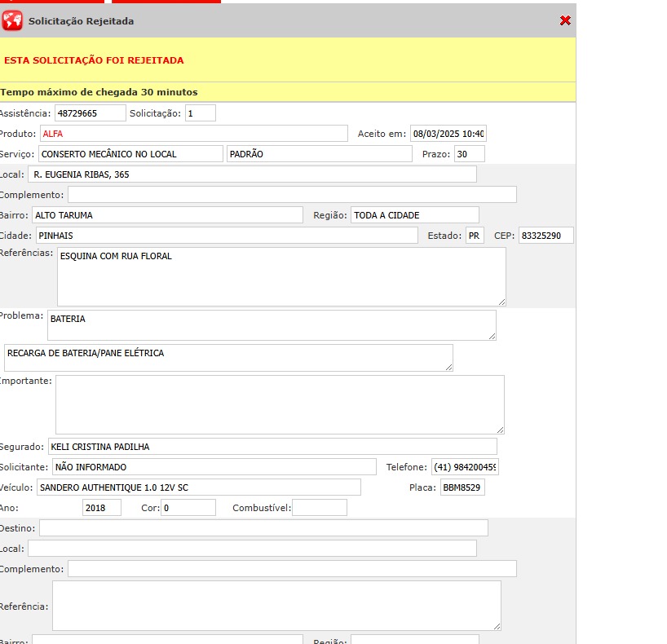The height and width of the screenshot is (644, 667).
Task: Click the Prazo field showing 30
Action: click(469, 154)
